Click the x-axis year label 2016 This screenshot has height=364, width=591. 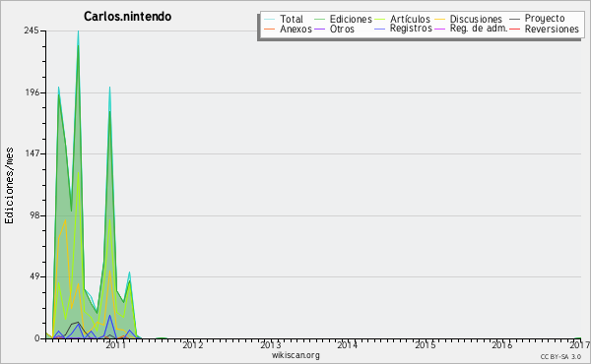pyautogui.click(x=501, y=344)
